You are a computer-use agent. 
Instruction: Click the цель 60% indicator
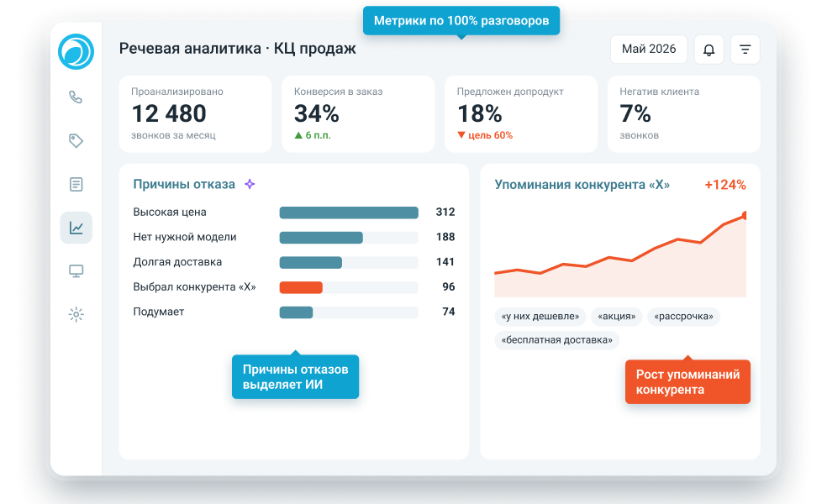485,135
